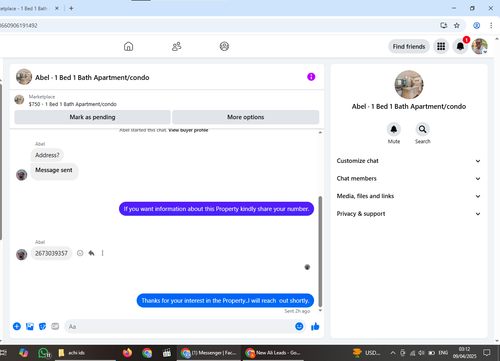This screenshot has height=361, width=500.
Task: Click Abel's avatar beside the phone number
Action: (22, 254)
